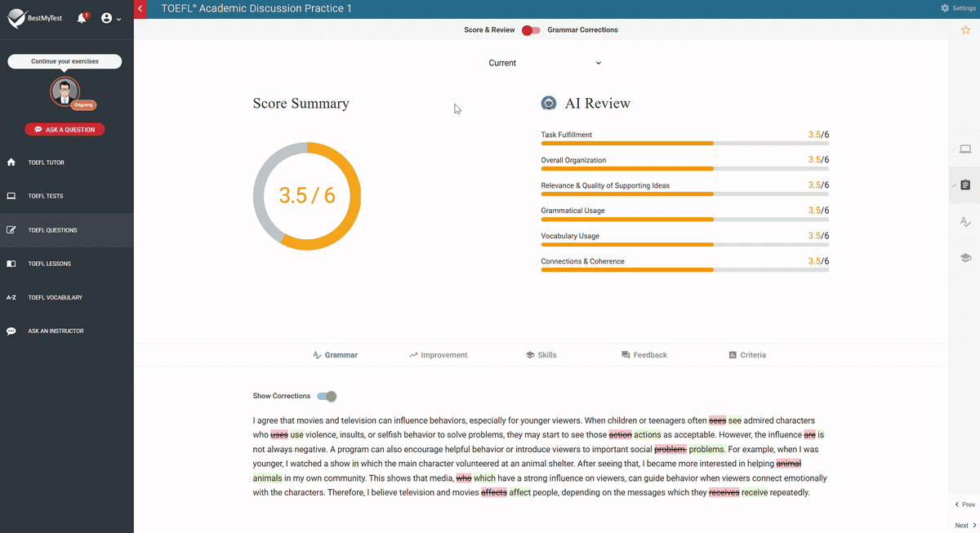Screen dimensions: 980x533
Task: Click the tutor avatar thumbnail
Action: [65, 91]
